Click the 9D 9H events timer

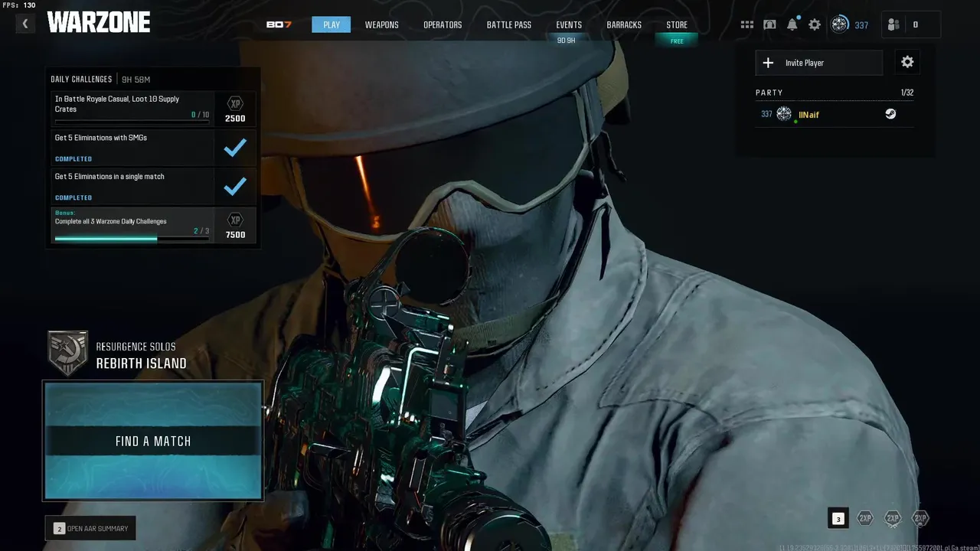pos(567,41)
